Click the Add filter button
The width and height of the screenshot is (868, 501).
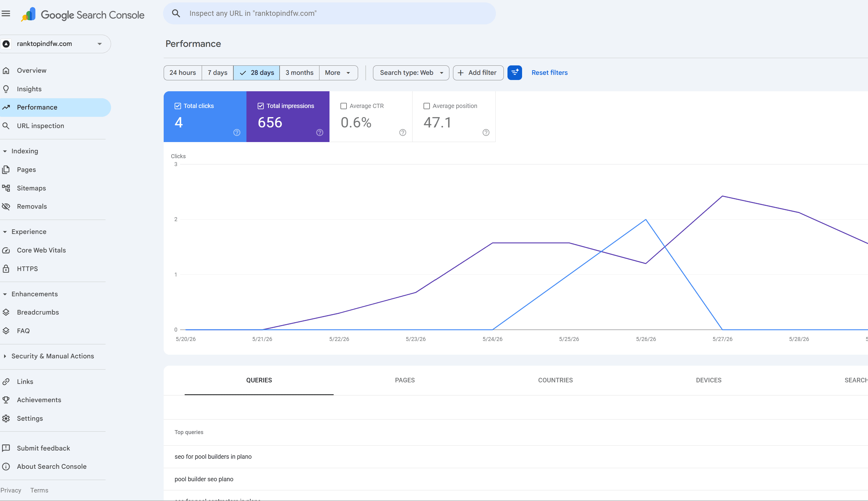(x=478, y=73)
